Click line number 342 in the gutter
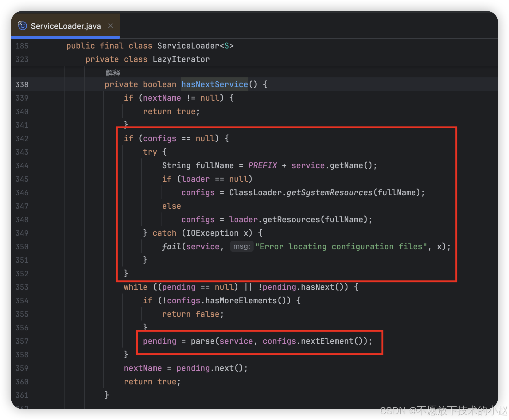The image size is (509, 420). [22, 138]
